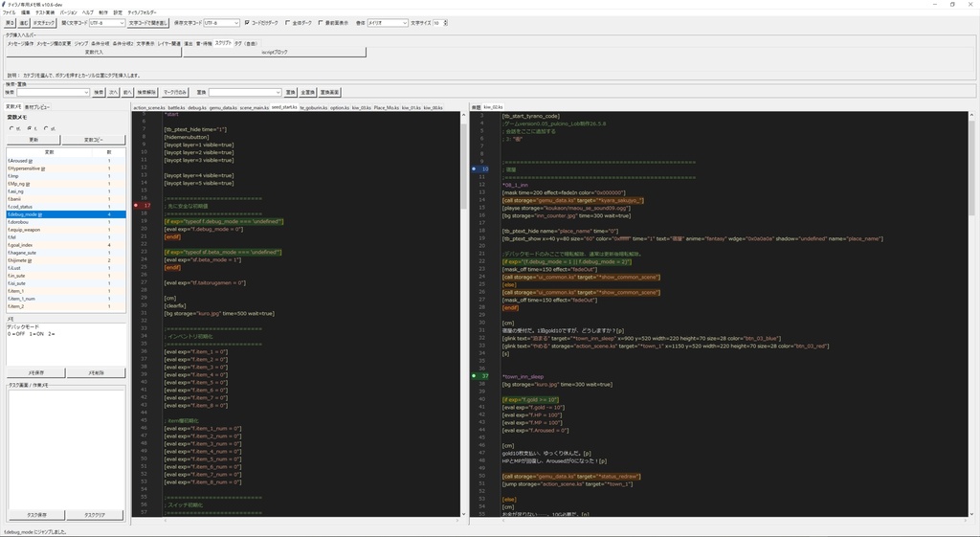Screen dimensions: 980x537
Task: Click the 検索解除 clear search button
Action: click(x=146, y=93)
